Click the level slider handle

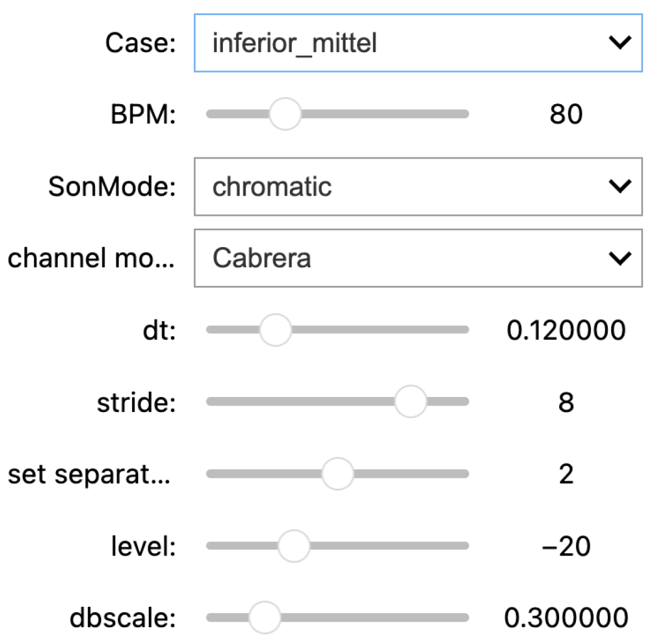294,546
